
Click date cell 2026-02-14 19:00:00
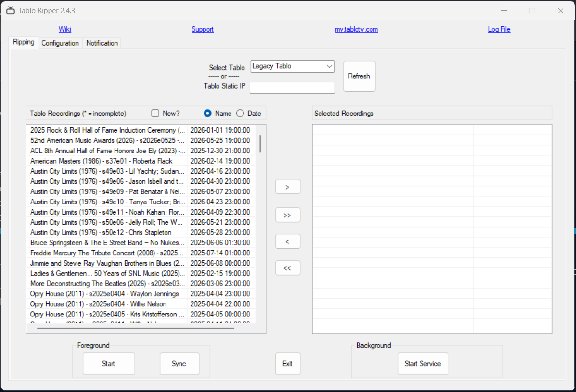tap(220, 161)
